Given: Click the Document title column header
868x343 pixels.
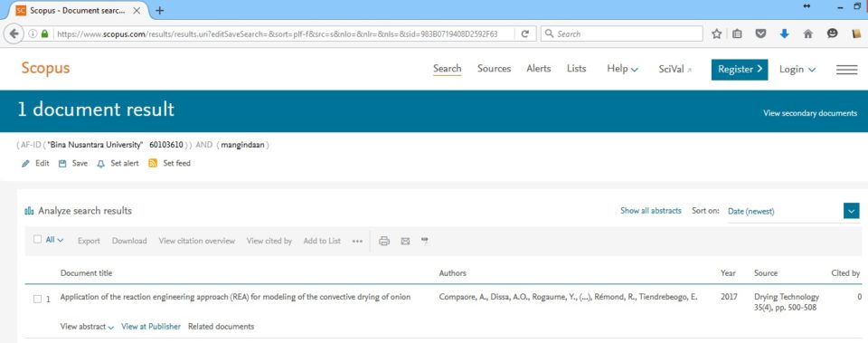Looking at the screenshot, I should pos(87,273).
